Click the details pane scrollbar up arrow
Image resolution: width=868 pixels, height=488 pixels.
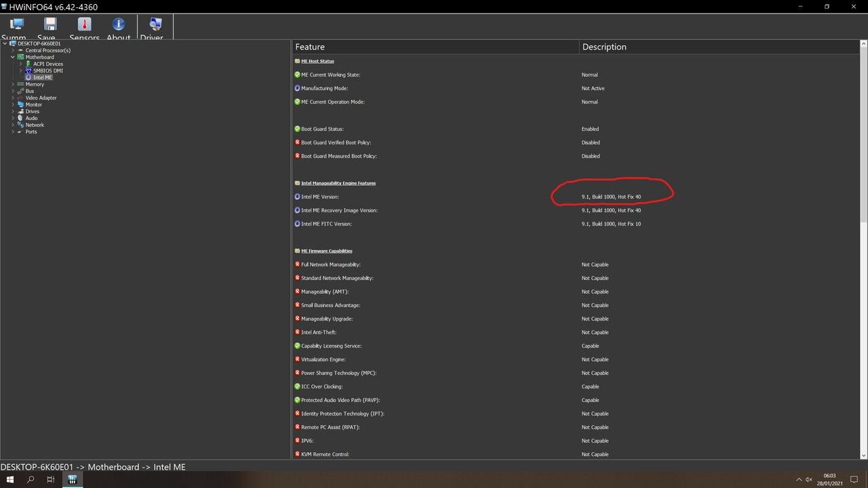[x=863, y=45]
